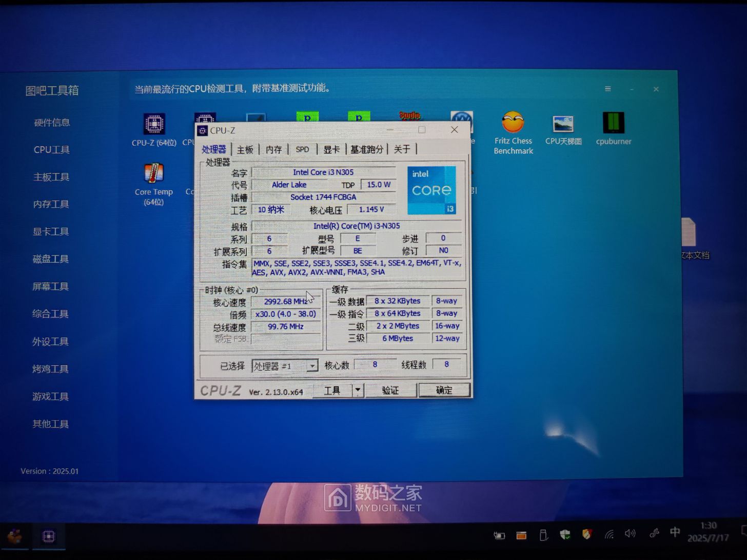Select 综合工具 in the sidebar

[50, 314]
